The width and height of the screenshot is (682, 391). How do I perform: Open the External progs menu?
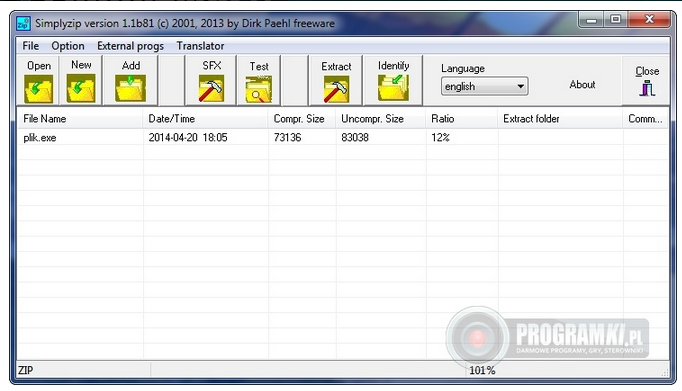tap(130, 46)
